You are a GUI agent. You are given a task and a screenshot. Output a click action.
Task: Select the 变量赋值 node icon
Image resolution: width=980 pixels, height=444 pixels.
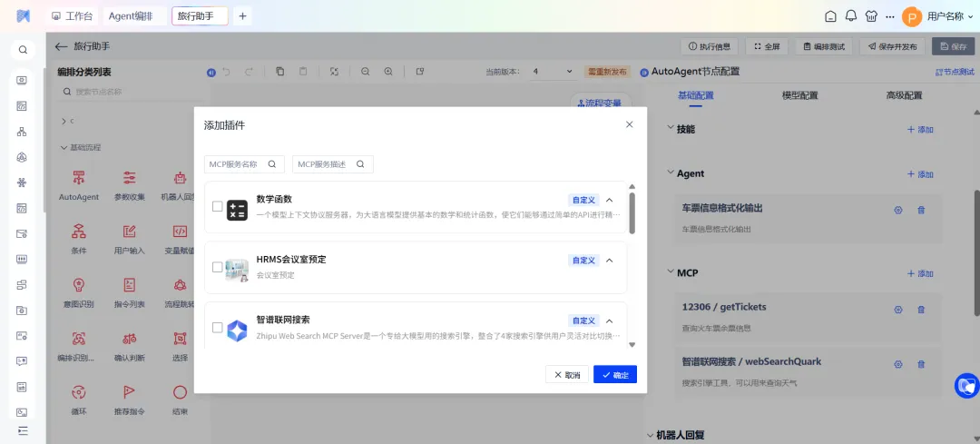(180, 232)
